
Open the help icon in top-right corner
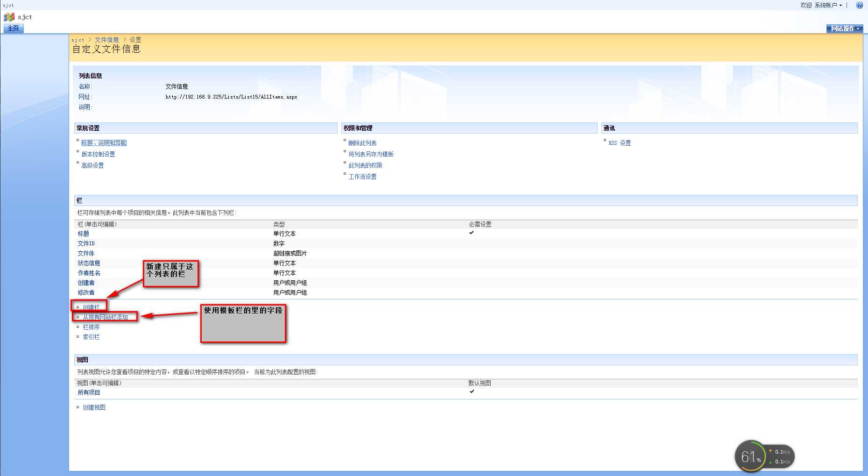click(x=859, y=5)
